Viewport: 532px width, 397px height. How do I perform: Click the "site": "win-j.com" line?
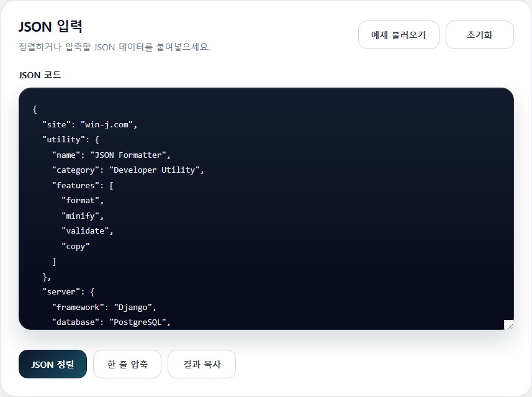[90, 125]
